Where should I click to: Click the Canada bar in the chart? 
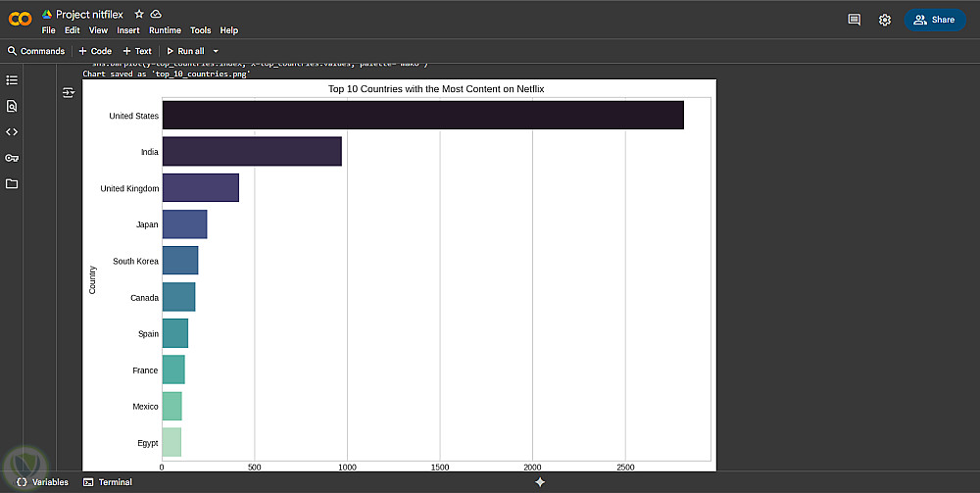click(178, 297)
